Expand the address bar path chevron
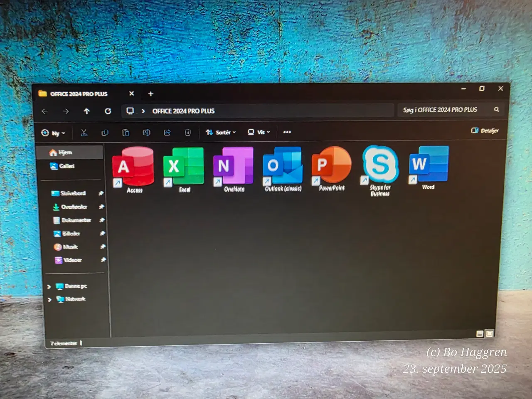Image resolution: width=532 pixels, height=399 pixels. coord(143,111)
